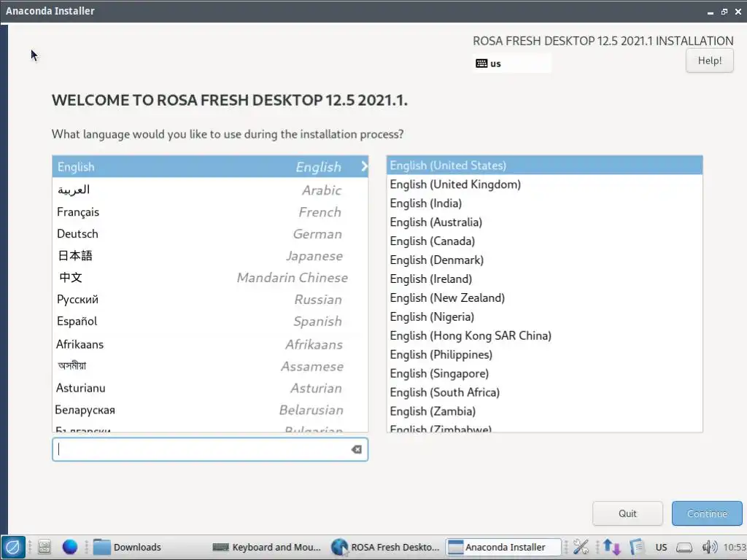Switch to ROSA Fresh Desktop browser window
747x560 pixels.
tap(385, 547)
